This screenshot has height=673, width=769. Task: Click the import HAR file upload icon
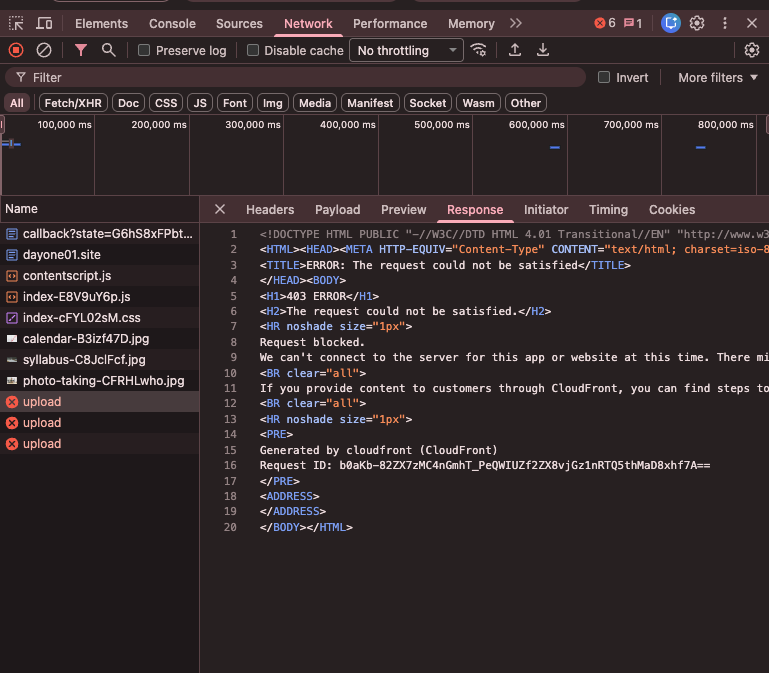tap(515, 50)
